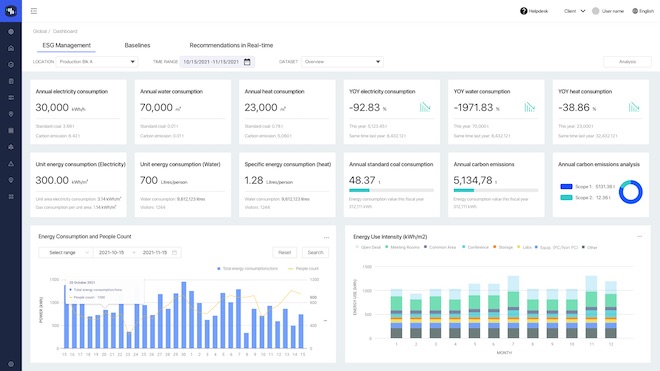Screen dimensions: 660x371
Task: Open the Dataset dropdown showing Overview
Action: (342, 62)
